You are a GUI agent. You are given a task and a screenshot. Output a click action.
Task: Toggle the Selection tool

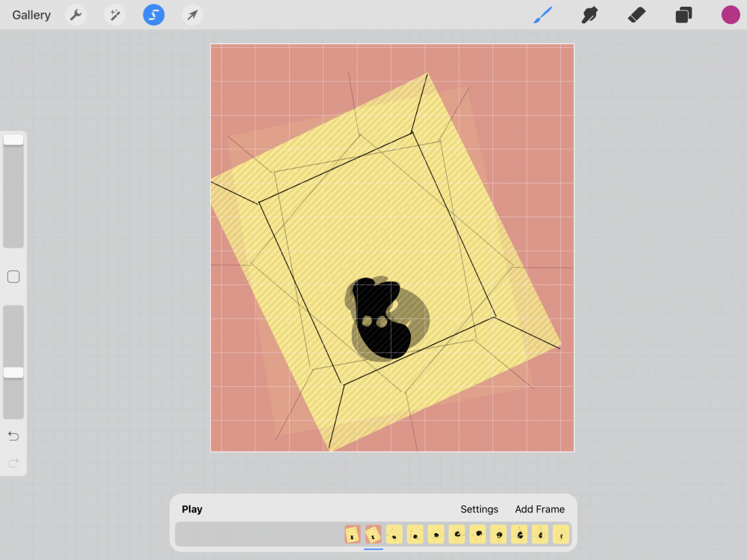point(154,15)
